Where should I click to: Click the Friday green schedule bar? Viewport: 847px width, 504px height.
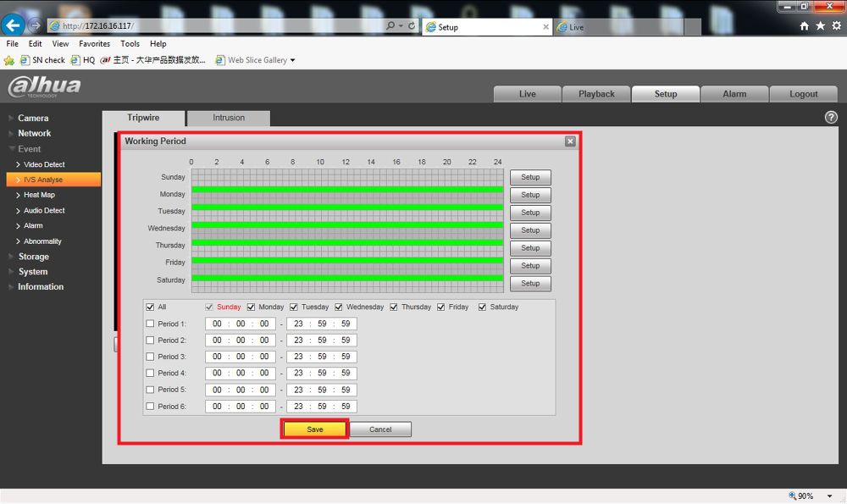(x=347, y=260)
